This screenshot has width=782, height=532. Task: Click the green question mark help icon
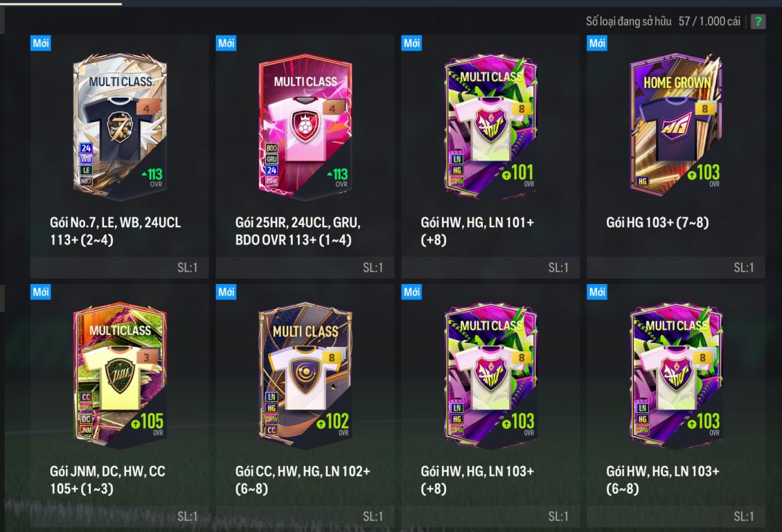(x=758, y=21)
